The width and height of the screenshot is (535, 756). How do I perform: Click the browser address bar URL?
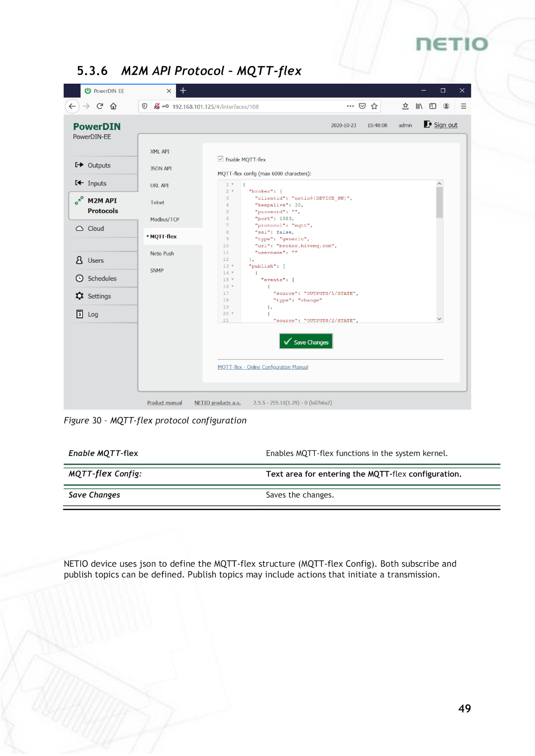coord(215,107)
